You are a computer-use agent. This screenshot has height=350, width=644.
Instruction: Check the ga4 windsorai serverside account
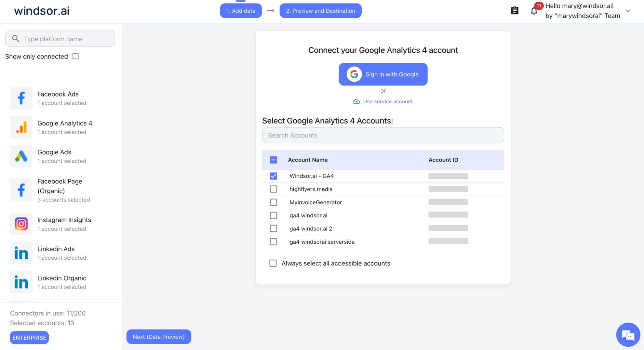[274, 242]
